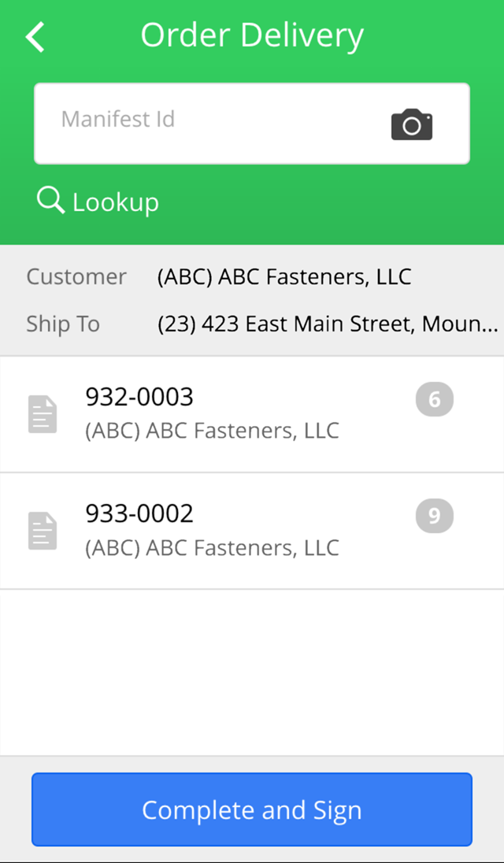504x863 pixels.
Task: Tap the customer subtitle under order 932-0003
Action: pyautogui.click(x=212, y=431)
